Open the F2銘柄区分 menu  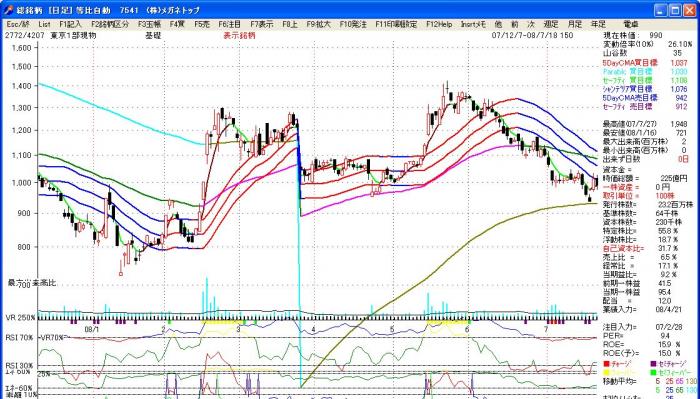tap(110, 25)
